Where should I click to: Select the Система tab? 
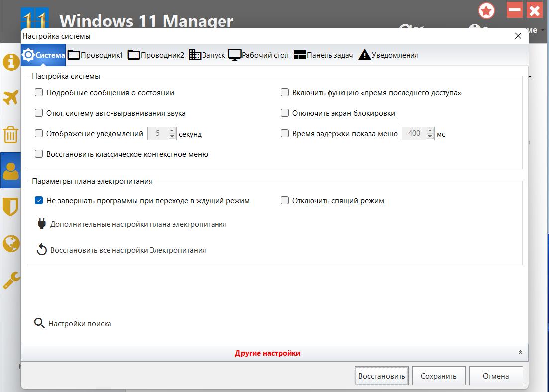(x=43, y=55)
